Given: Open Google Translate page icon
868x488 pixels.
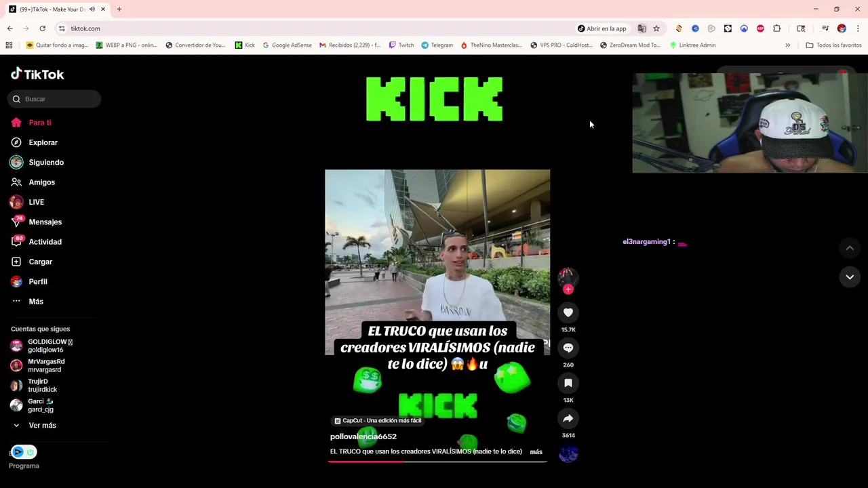Looking at the screenshot, I should pyautogui.click(x=642, y=28).
